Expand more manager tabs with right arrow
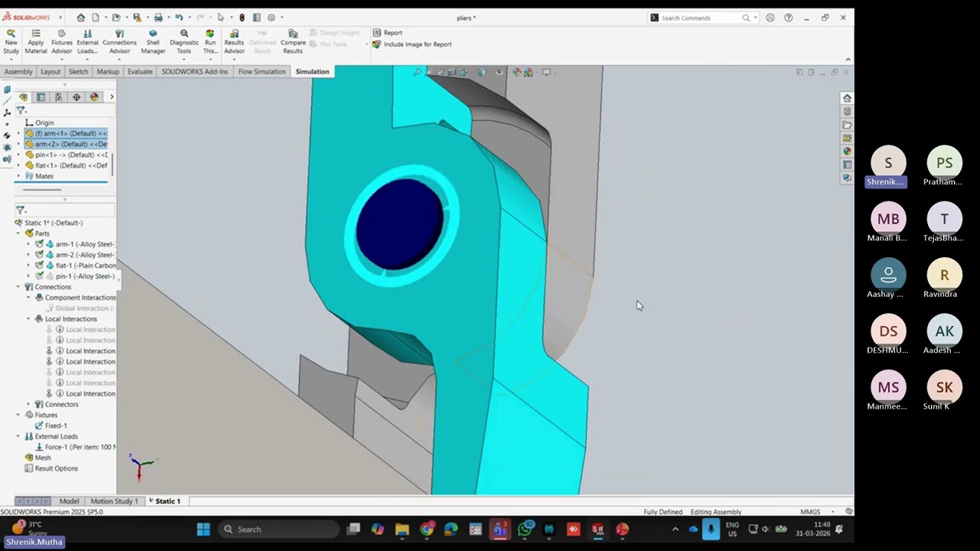 [111, 97]
